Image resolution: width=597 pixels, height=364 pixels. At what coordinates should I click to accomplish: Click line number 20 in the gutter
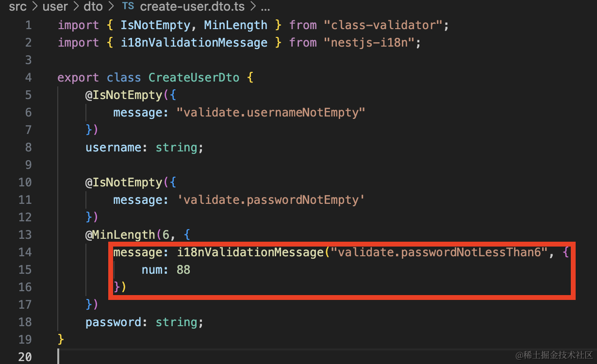click(25, 357)
